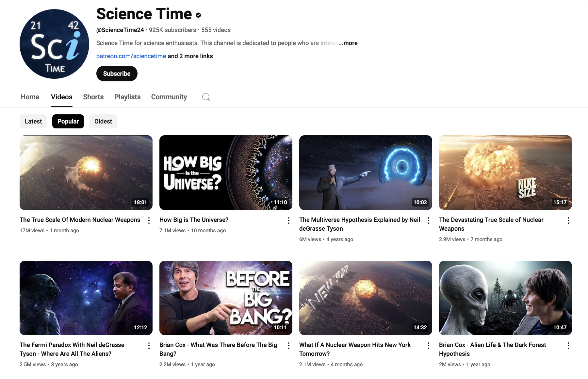Click the Science Time channel avatar
The image size is (588, 379).
coord(54,44)
